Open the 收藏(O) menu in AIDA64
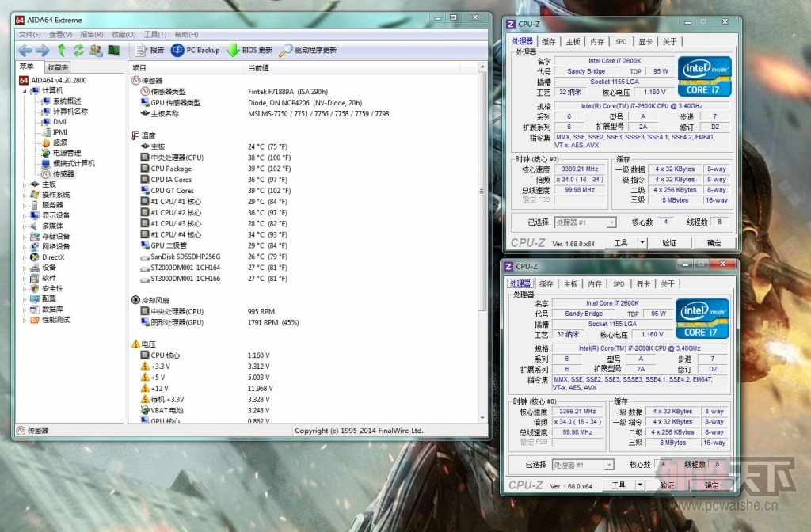811x532 pixels. pos(123,34)
